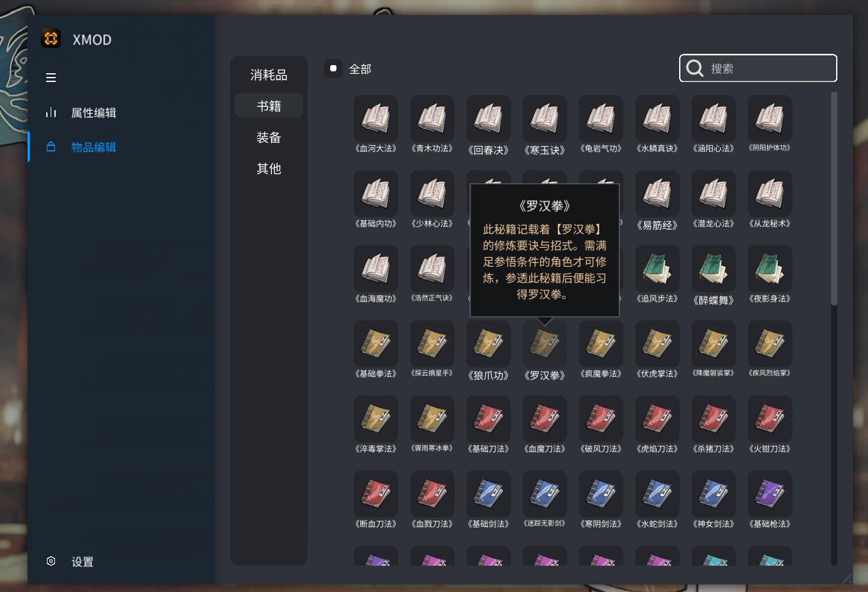Switch to the 装备 tab
Viewport: 868px width, 592px height.
pyautogui.click(x=269, y=137)
